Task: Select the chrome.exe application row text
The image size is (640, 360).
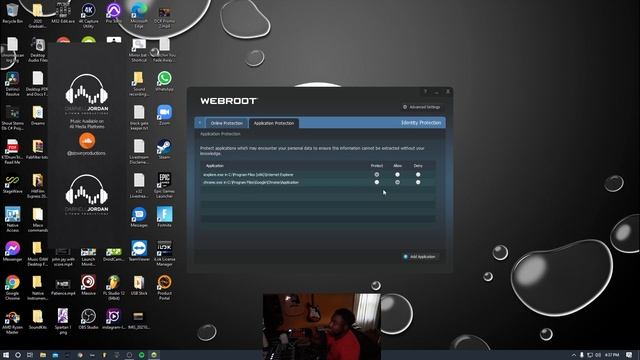Action: [251, 182]
